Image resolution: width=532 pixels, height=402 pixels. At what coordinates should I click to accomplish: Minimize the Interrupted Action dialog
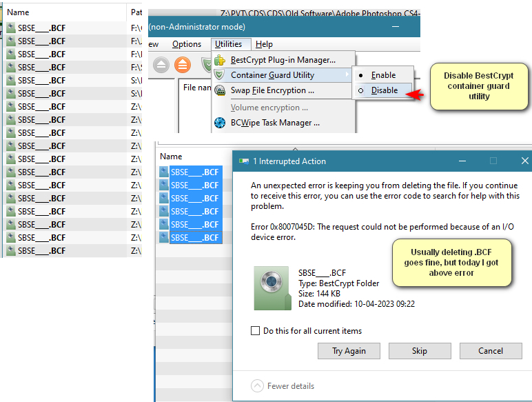pos(462,161)
